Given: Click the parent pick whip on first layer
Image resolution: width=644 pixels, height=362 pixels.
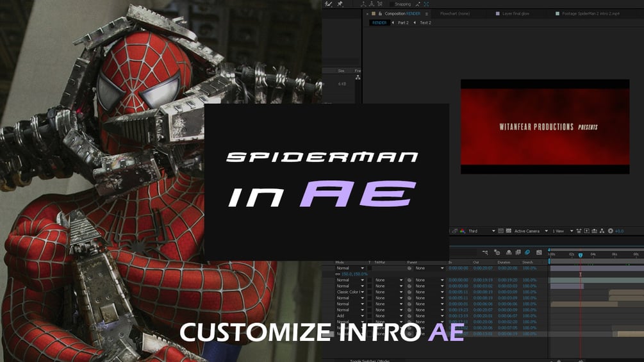Looking at the screenshot, I should tap(409, 268).
